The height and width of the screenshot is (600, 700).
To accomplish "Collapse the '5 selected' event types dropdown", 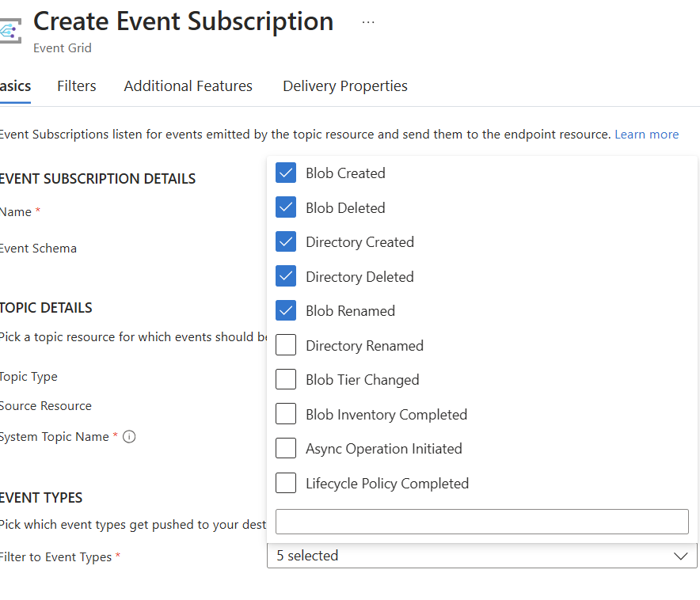I will [482, 556].
